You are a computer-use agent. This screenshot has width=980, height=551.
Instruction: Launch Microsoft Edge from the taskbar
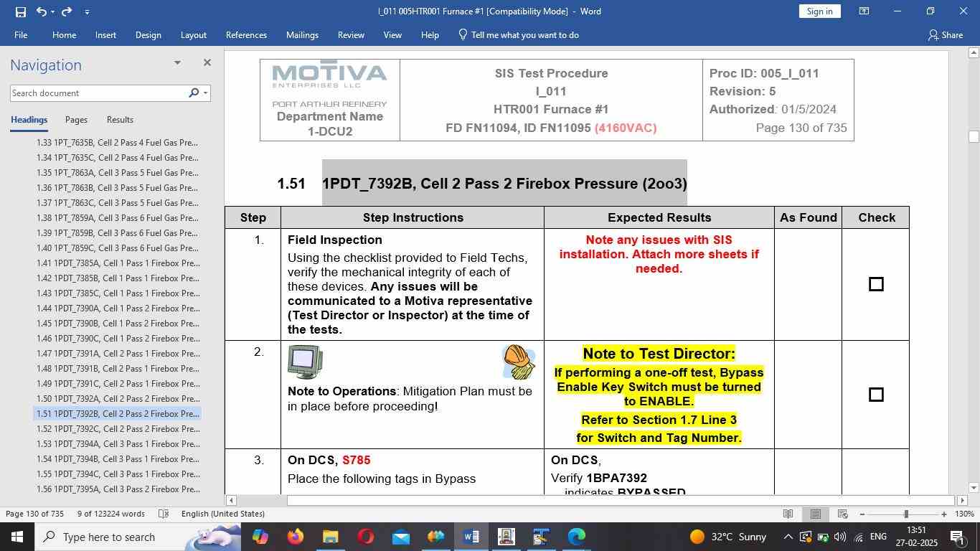[577, 537]
